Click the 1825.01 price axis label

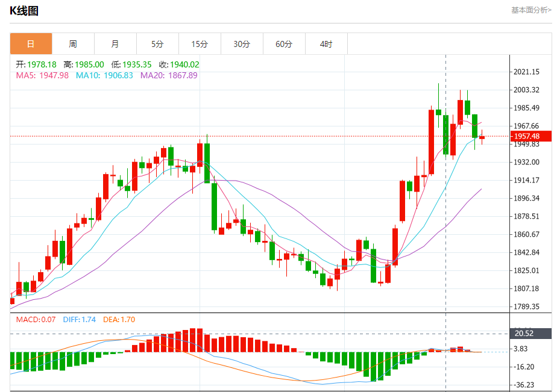point(526,271)
